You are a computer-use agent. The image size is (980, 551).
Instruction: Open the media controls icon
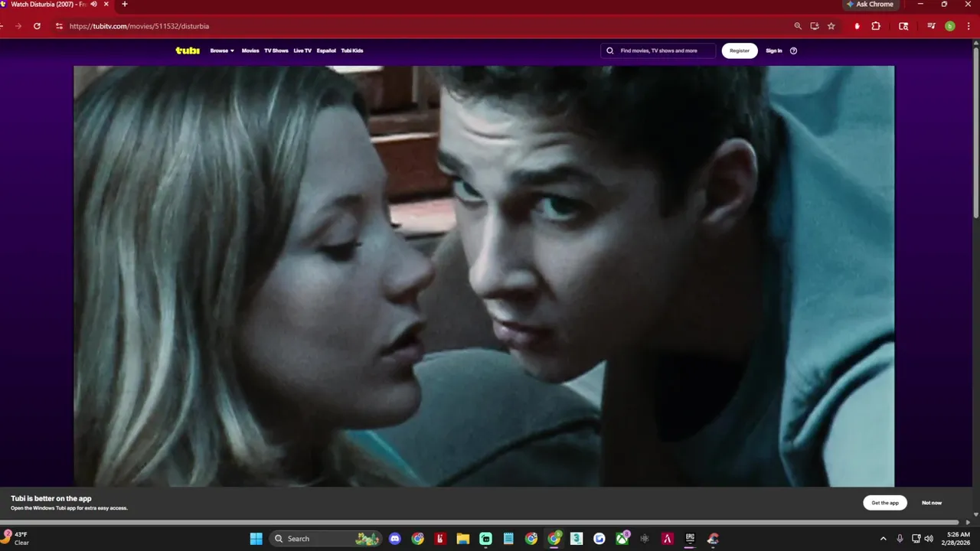931,26
